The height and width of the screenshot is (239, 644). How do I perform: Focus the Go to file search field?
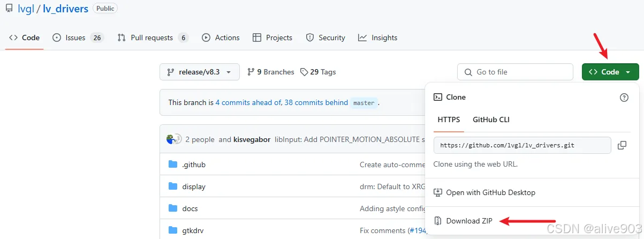tap(515, 72)
